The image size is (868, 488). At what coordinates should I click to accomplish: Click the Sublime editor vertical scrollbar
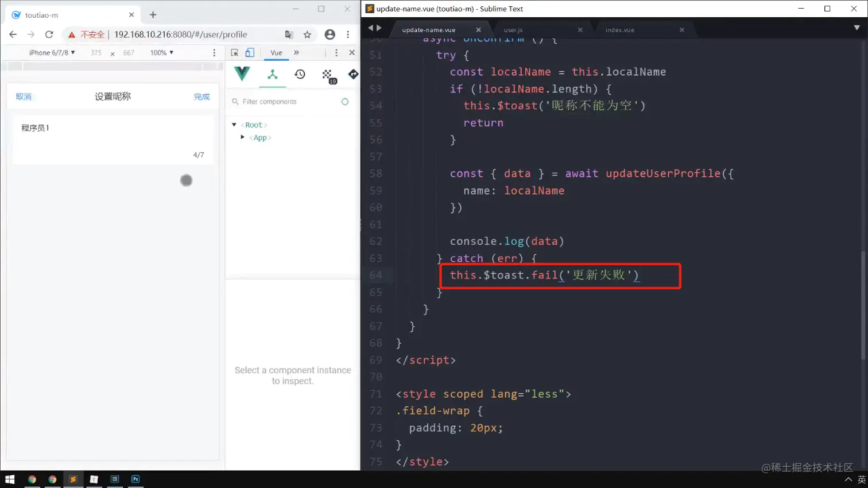863,305
